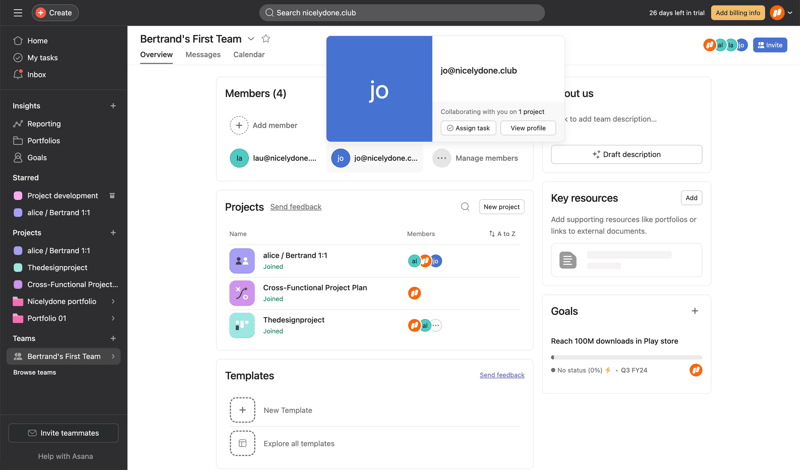The height and width of the screenshot is (470, 800).
Task: Click archive icon beside Project development
Action: point(112,195)
